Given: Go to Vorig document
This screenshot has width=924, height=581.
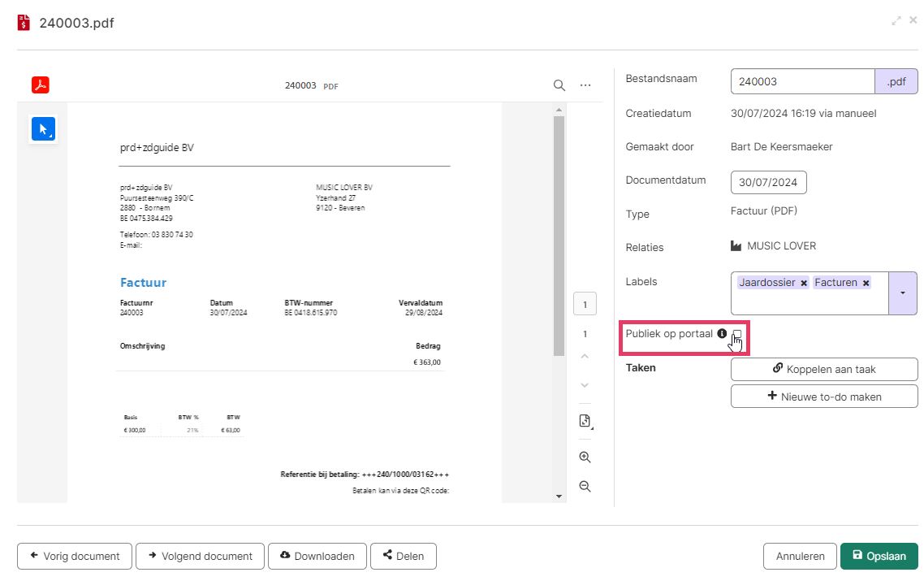Looking at the screenshot, I should coord(75,557).
